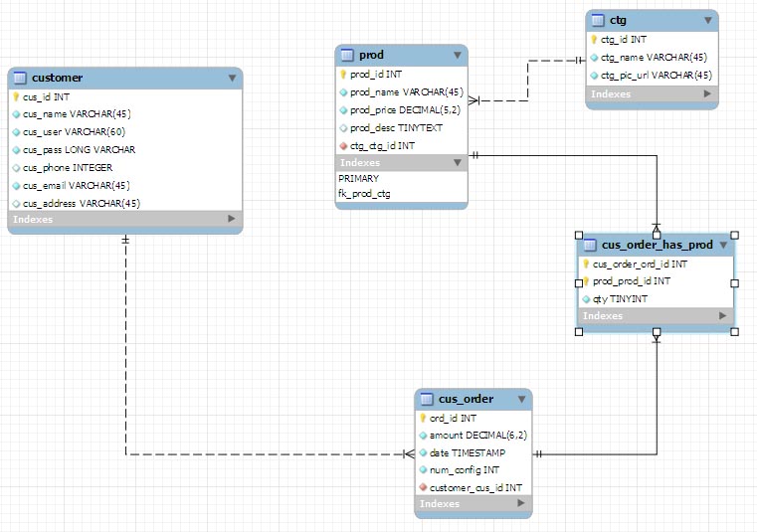This screenshot has height=532, width=757.
Task: Click the cus_order table header icon
Action: (427, 399)
